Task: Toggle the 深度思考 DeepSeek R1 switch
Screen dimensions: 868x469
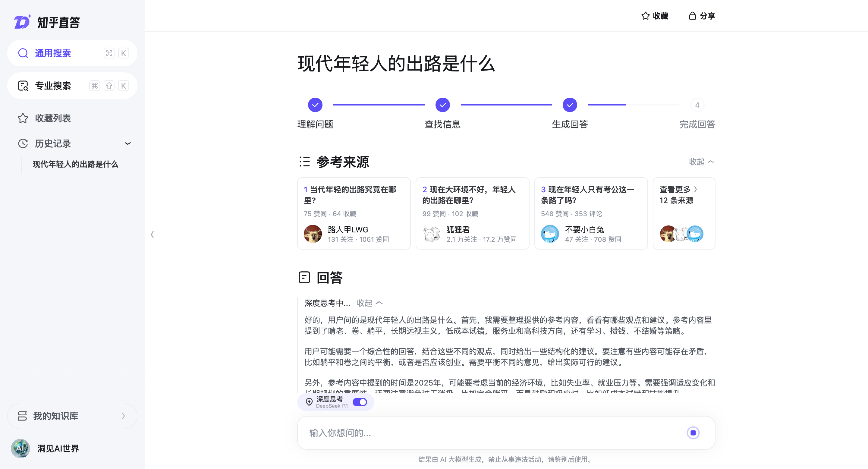Action: [360, 402]
